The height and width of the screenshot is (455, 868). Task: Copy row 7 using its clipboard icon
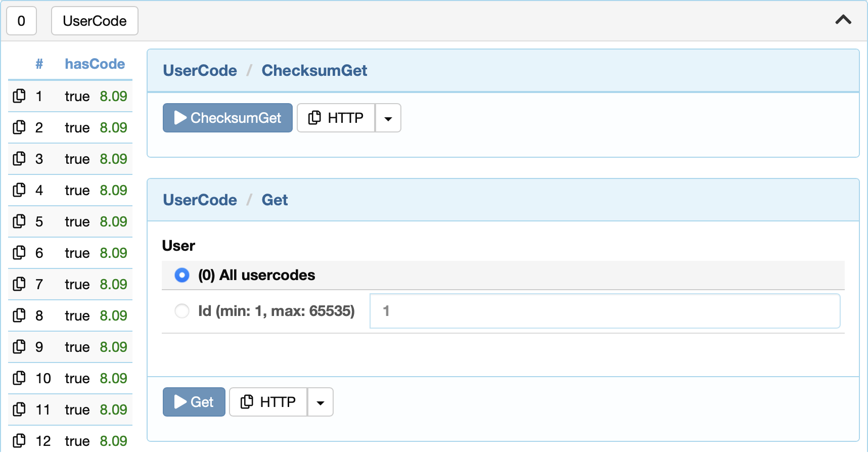coord(19,284)
